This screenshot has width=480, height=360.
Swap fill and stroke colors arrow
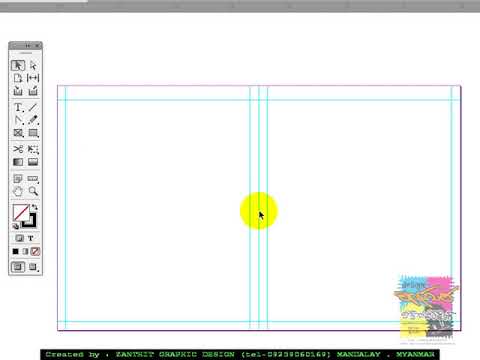[35, 207]
